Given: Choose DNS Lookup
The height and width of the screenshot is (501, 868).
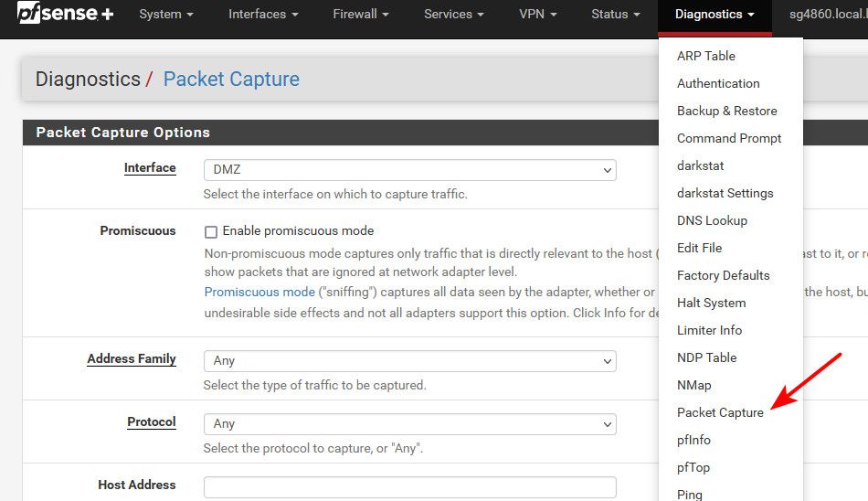Looking at the screenshot, I should [712, 220].
